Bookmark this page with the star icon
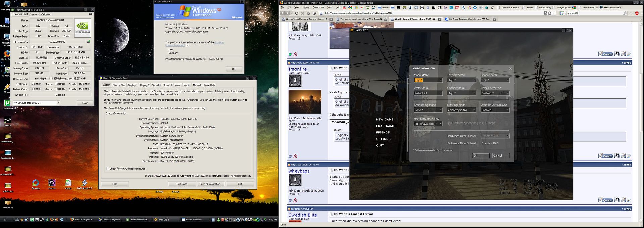The height and width of the screenshot is (228, 644). [x=550, y=13]
